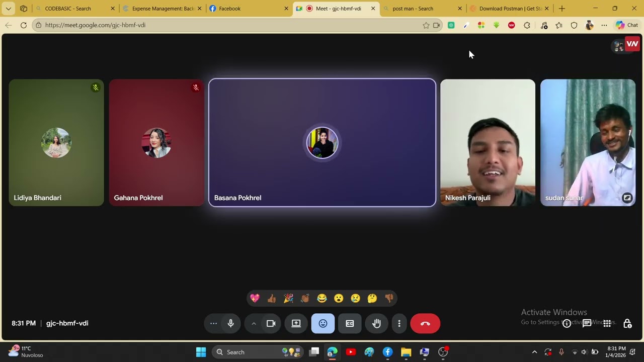Send the party popper reaction
This screenshot has width=644, height=362.
pos(288,298)
